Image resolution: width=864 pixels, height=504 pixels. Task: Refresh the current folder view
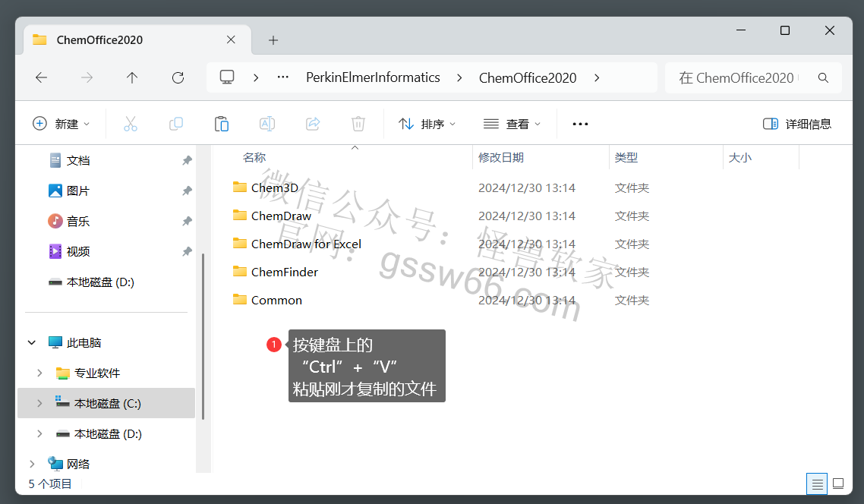(x=178, y=77)
